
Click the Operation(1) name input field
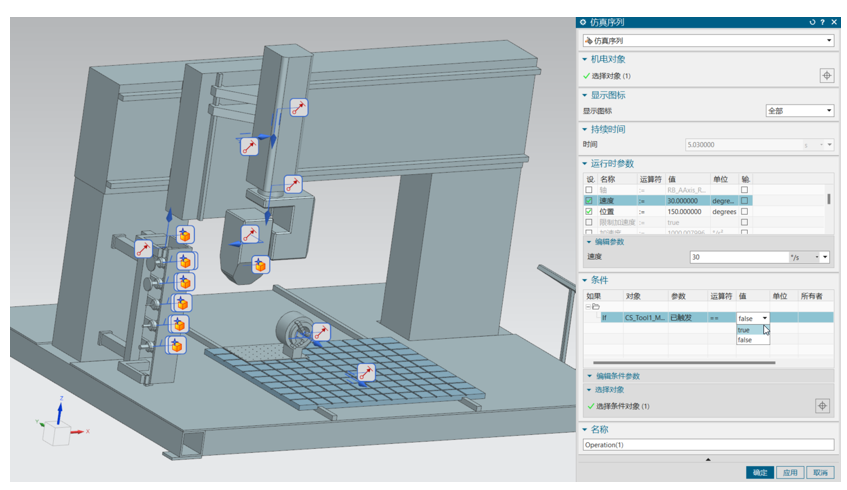click(707, 444)
